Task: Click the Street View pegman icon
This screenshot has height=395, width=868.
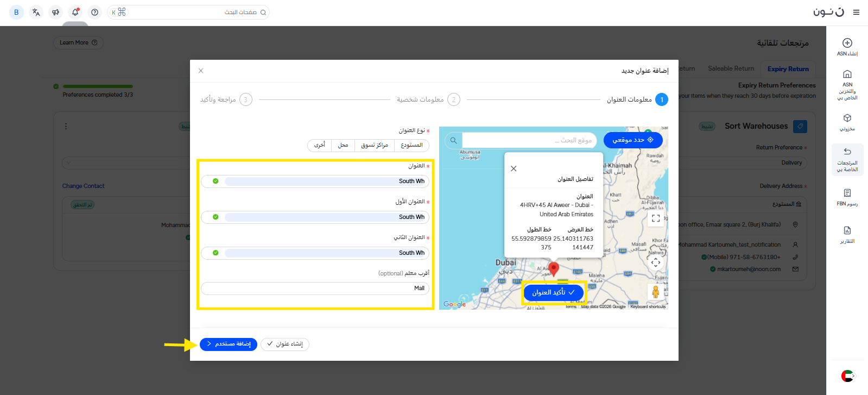Action: coord(655,292)
